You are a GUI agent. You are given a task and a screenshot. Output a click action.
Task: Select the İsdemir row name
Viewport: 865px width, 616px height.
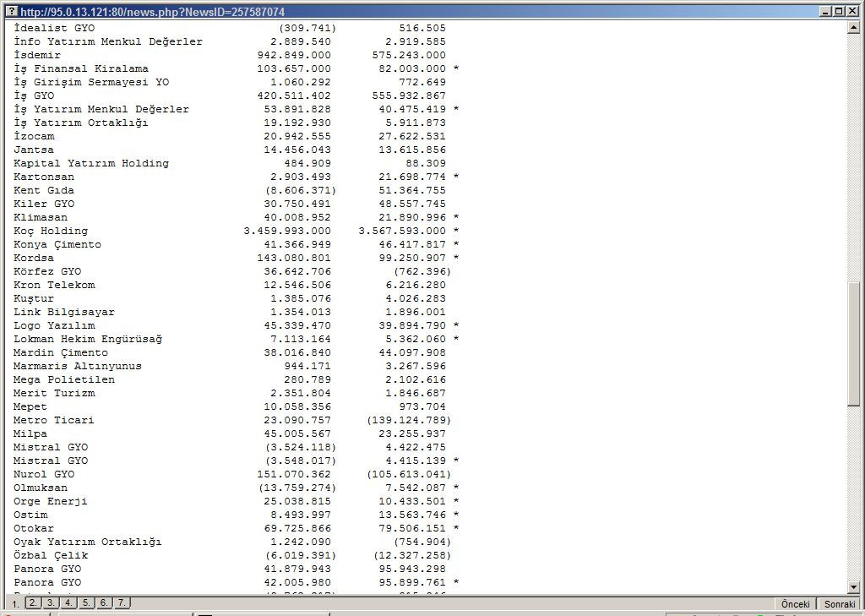(x=37, y=55)
